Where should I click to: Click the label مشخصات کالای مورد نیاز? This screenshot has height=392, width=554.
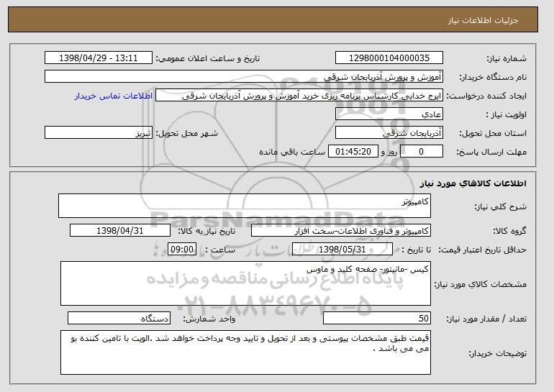pyautogui.click(x=480, y=284)
